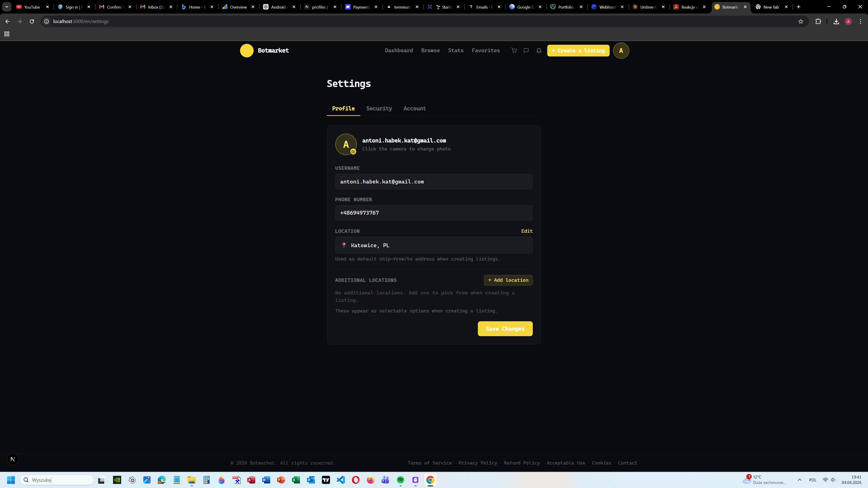
Task: Open the shopping cart icon
Action: coord(514,51)
